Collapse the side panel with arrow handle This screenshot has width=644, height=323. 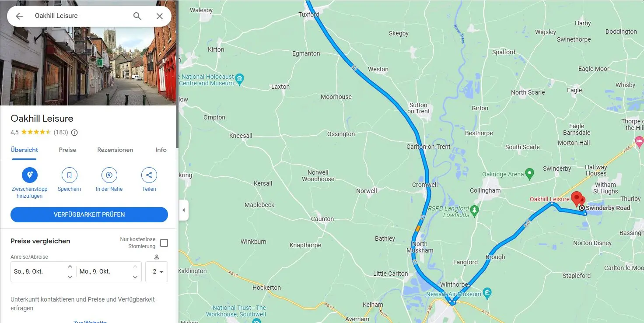tap(184, 210)
